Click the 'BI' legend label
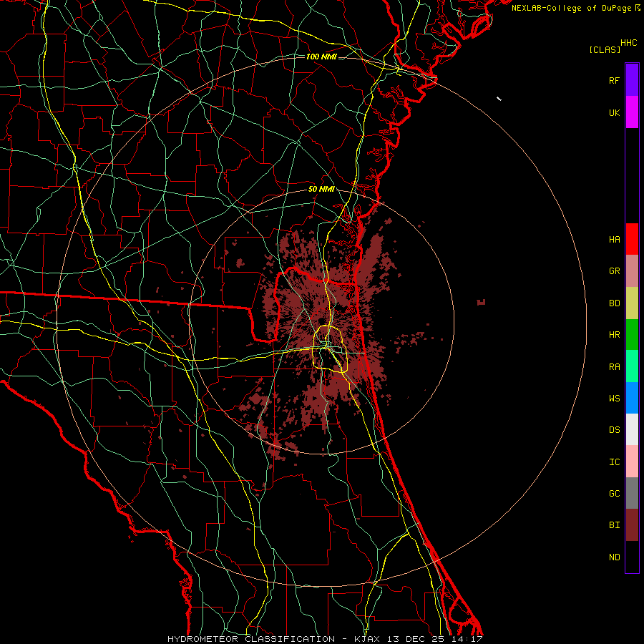This screenshot has width=644, height=644. (x=614, y=525)
